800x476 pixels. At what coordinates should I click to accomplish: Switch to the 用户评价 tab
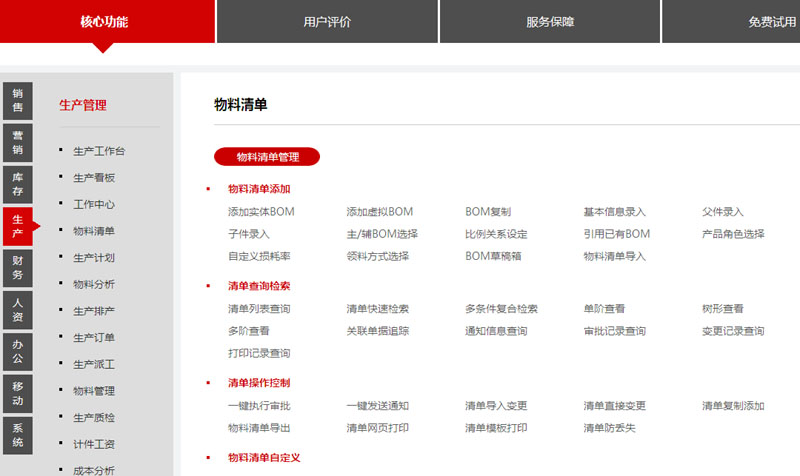click(x=327, y=22)
